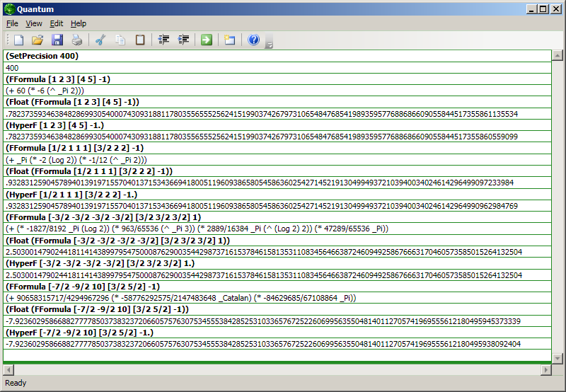566x392 pixels.
Task: Click the Print icon in toolbar
Action: tap(76, 40)
